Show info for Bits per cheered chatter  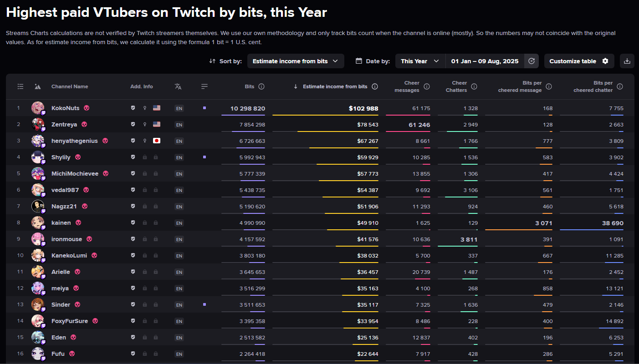620,86
